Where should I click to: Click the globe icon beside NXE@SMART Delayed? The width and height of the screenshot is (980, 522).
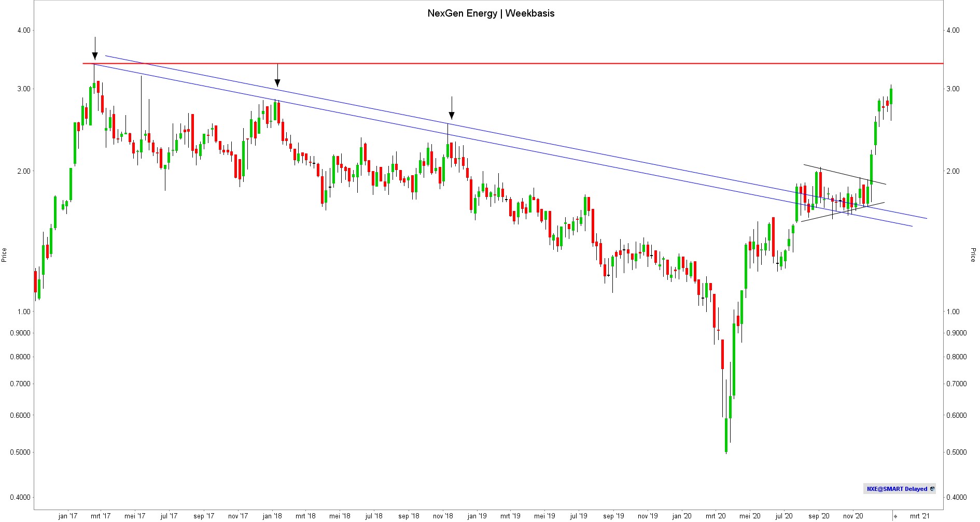coord(932,489)
